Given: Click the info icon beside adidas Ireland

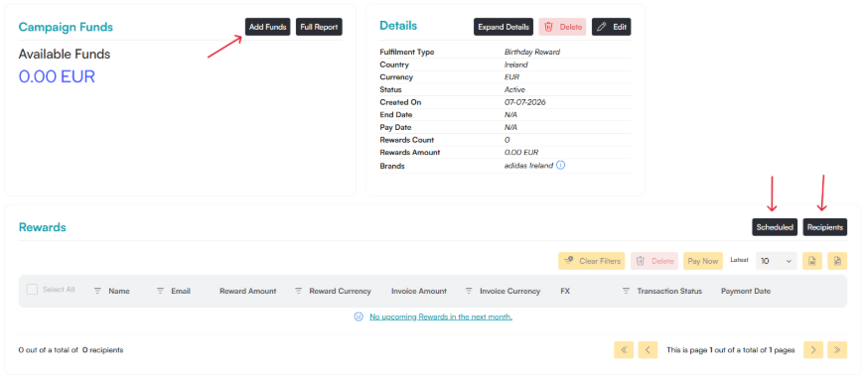Looking at the screenshot, I should [560, 166].
